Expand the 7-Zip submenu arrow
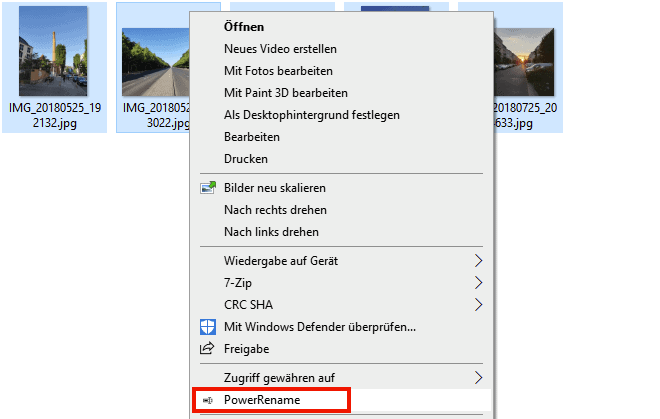 coord(478,283)
